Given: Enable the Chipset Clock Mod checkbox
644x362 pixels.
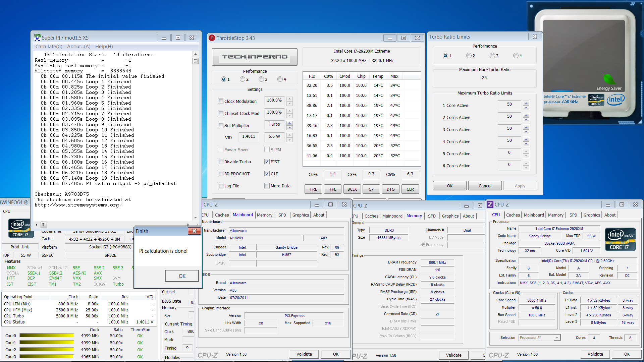Looking at the screenshot, I should click(221, 113).
